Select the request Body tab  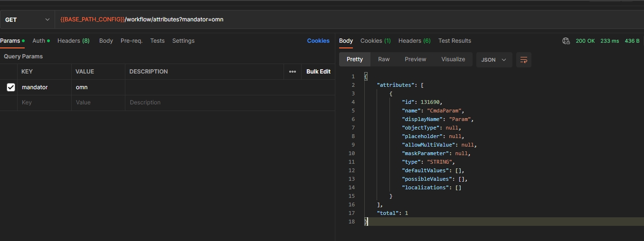click(106, 41)
